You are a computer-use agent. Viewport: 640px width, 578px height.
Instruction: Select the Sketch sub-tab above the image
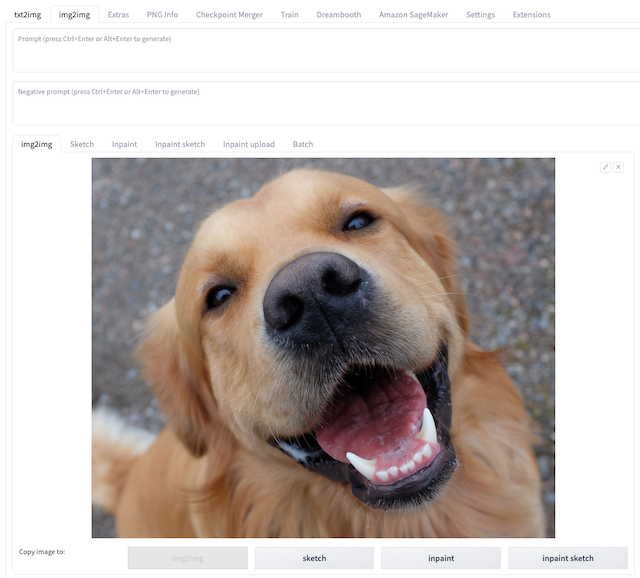click(x=82, y=144)
